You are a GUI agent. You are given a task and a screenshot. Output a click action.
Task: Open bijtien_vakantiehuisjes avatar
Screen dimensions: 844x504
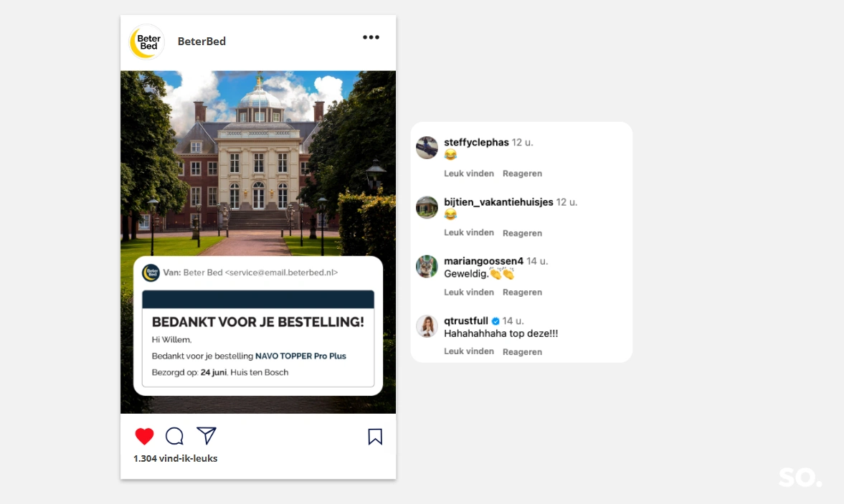tap(427, 207)
